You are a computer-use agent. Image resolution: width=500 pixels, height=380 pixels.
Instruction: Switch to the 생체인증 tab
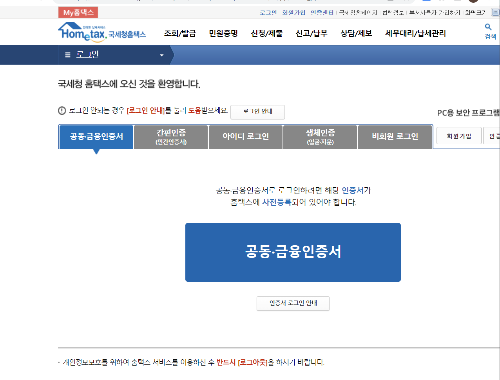coord(320,137)
